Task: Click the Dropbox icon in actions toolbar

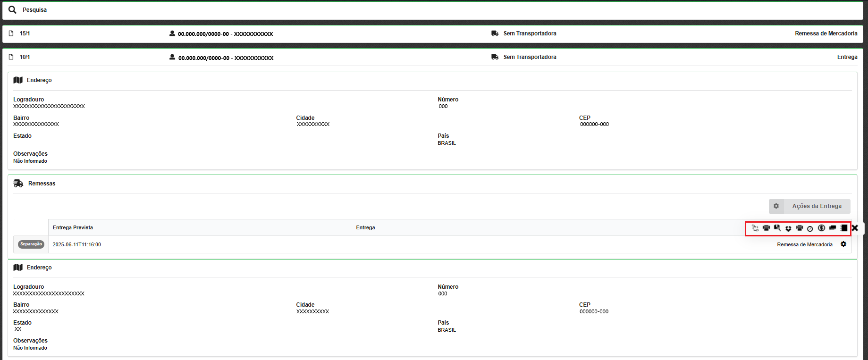Action: pos(788,228)
